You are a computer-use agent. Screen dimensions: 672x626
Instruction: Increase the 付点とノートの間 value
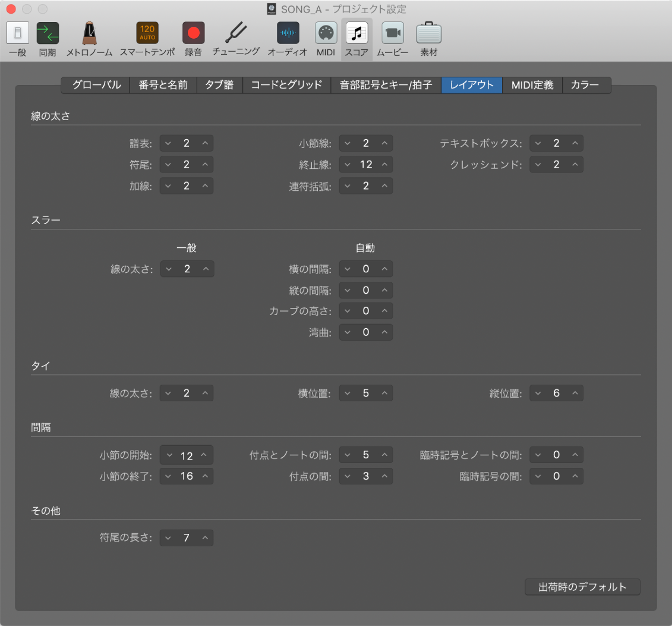coord(384,455)
